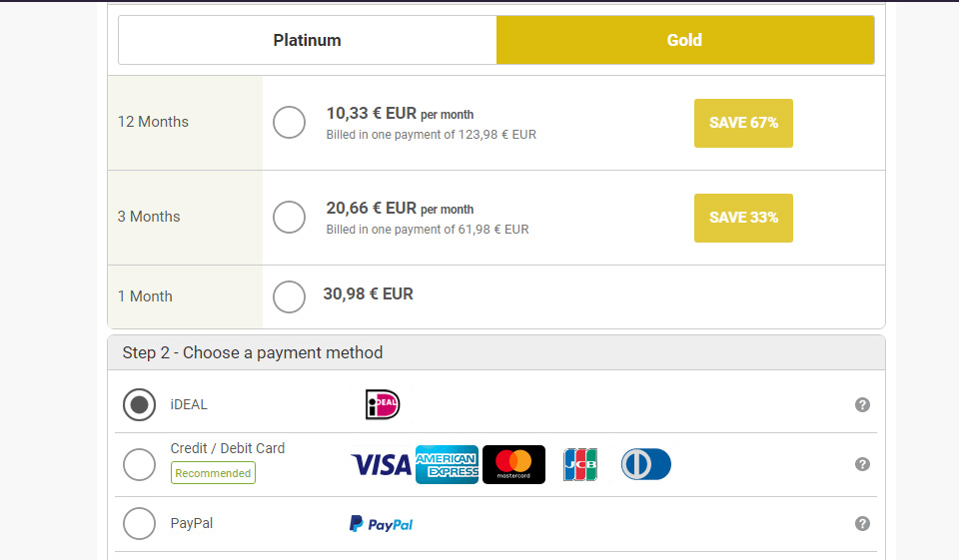Screen dimensions: 959x560
Task: Choose the 1 Month plan radio button
Action: pos(289,296)
